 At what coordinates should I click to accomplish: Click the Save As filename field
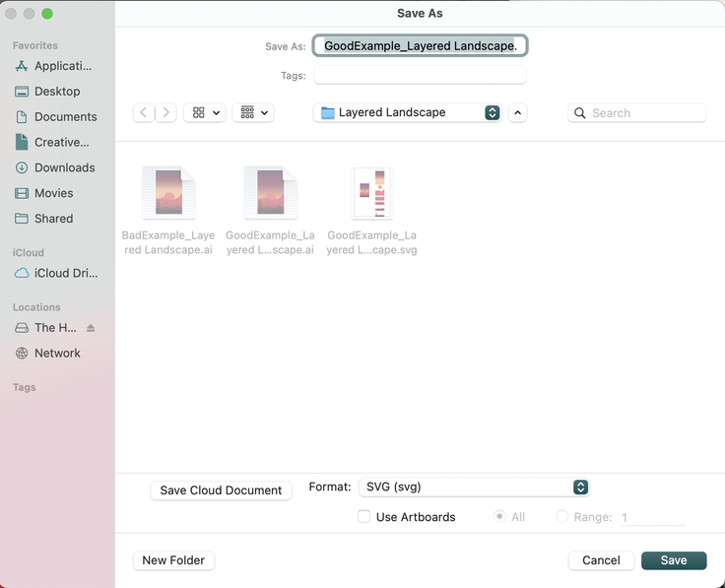tap(420, 45)
